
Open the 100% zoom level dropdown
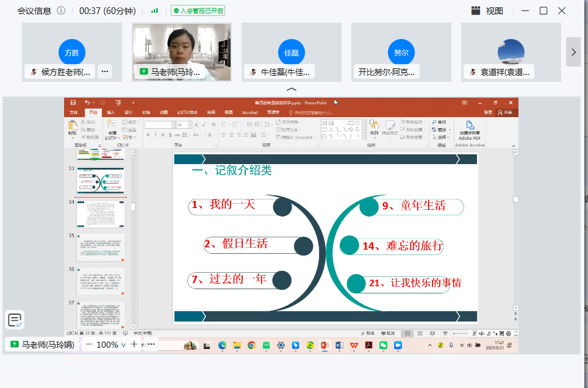111,345
